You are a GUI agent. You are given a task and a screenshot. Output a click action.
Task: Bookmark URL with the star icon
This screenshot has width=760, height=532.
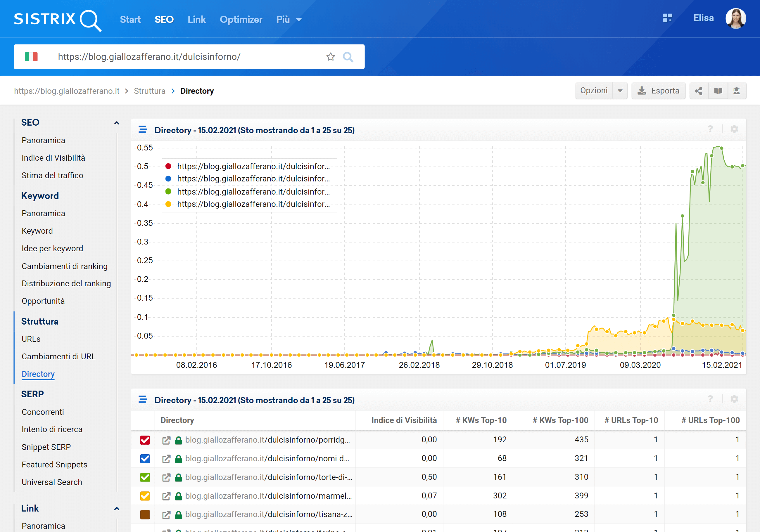[330, 57]
